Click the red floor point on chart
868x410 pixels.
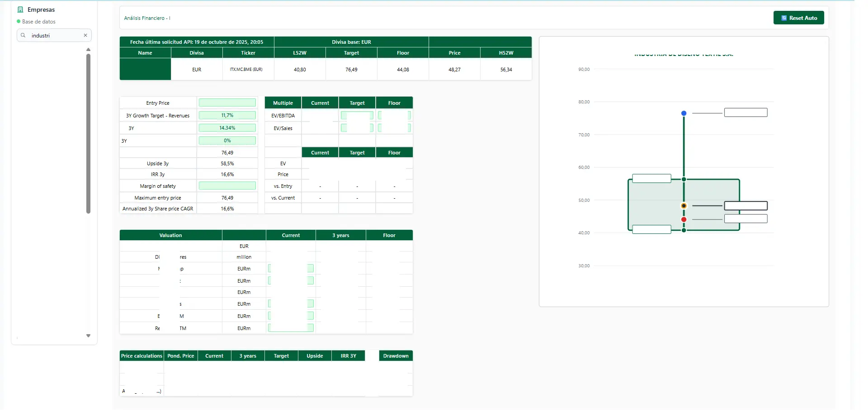[684, 219]
